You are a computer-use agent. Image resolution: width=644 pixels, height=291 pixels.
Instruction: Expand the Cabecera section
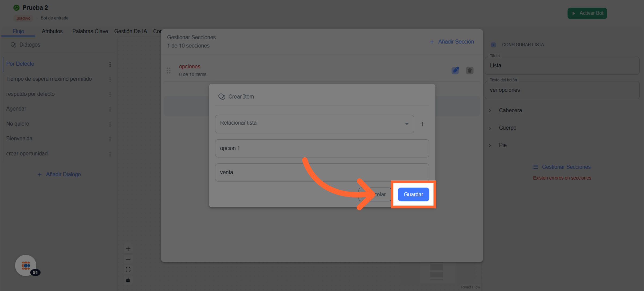(x=510, y=110)
